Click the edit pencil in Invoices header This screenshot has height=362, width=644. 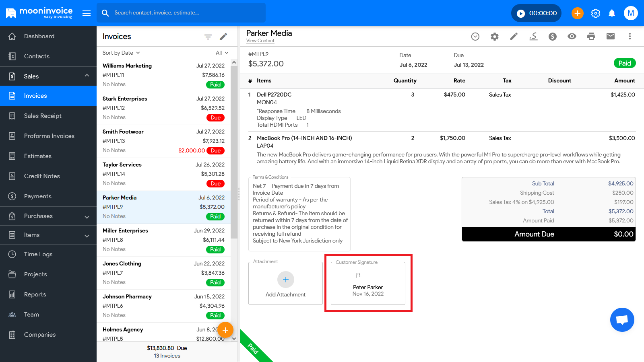[223, 37]
